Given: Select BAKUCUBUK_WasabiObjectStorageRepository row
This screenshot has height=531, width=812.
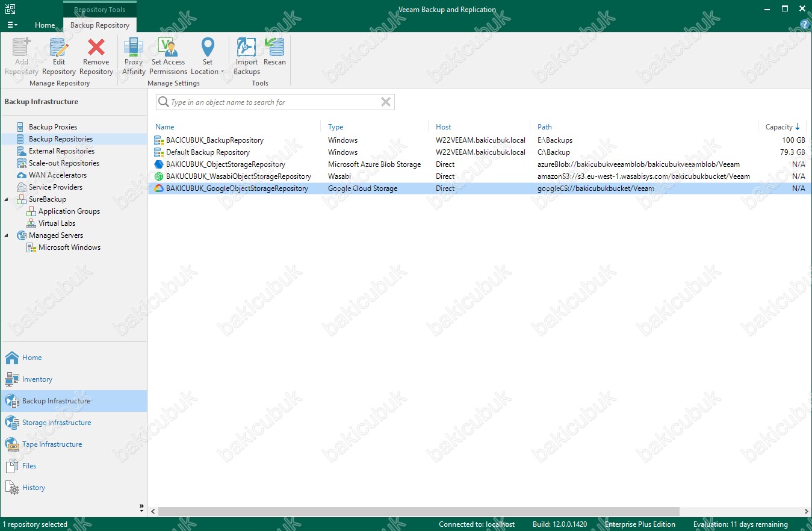Looking at the screenshot, I should (480, 176).
